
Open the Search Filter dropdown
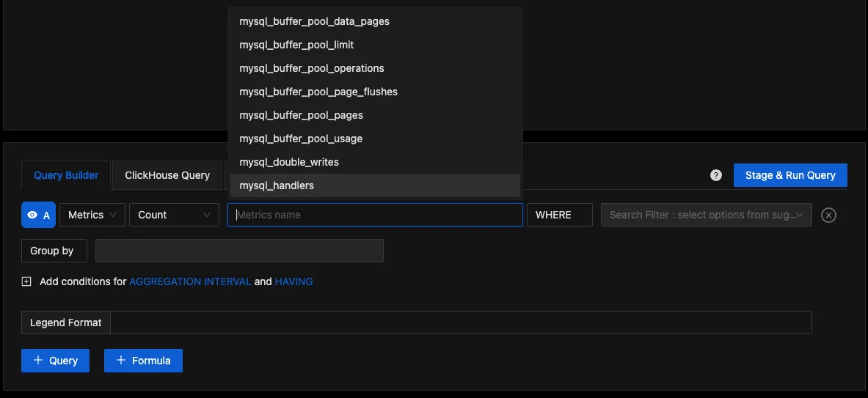[707, 215]
